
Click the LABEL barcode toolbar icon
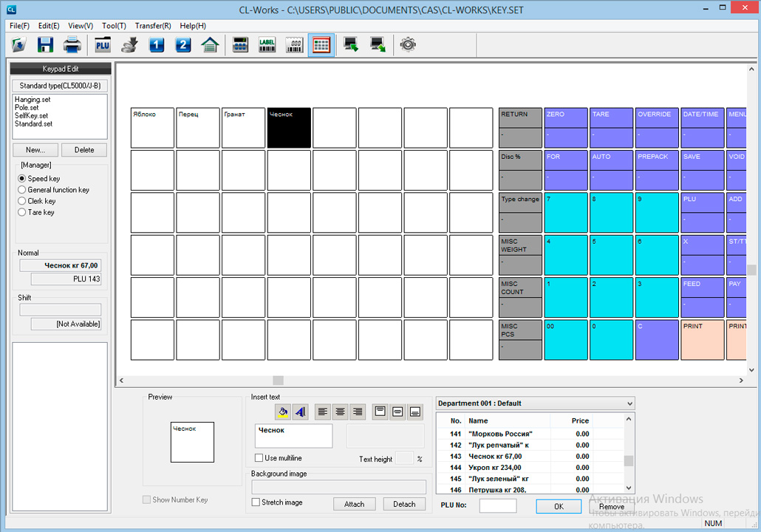267,45
